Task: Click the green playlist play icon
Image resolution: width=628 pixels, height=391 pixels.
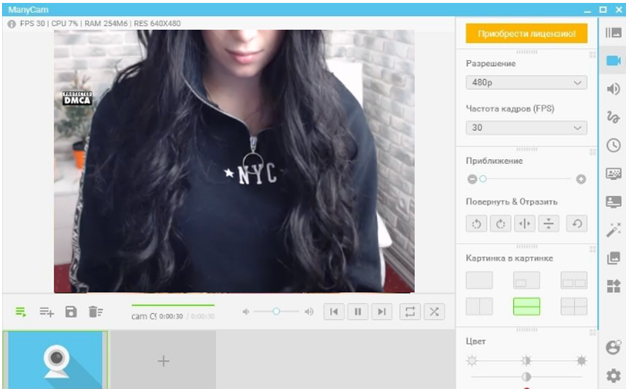Action: click(21, 312)
